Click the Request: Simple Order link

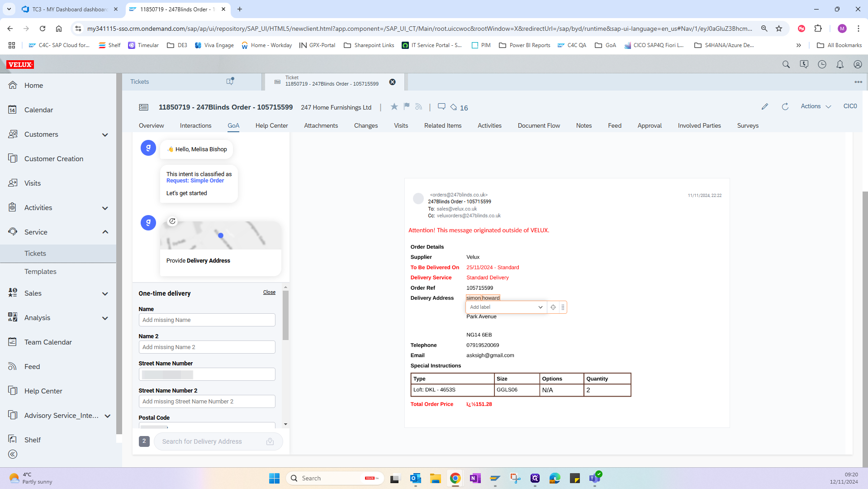(195, 181)
